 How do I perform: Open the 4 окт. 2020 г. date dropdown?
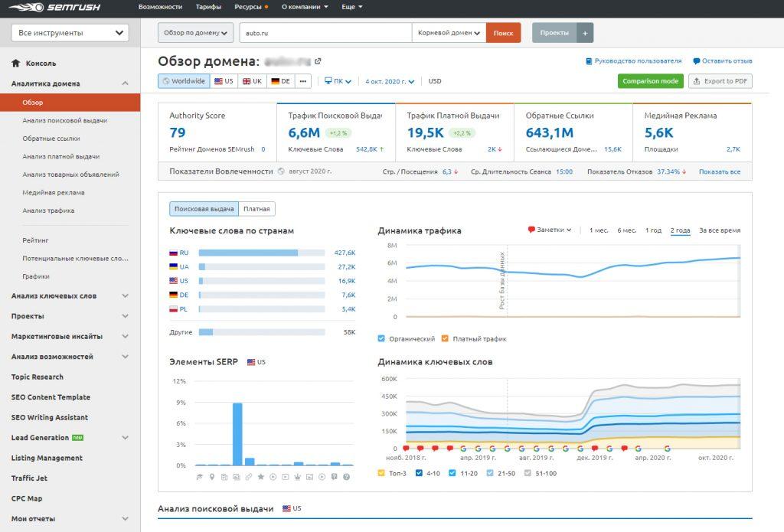tap(390, 81)
